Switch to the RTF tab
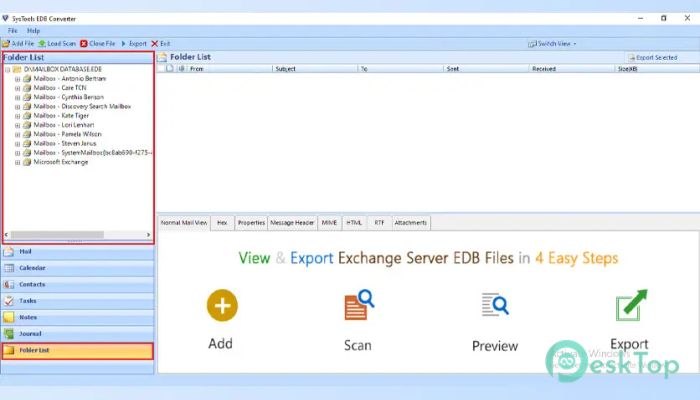This screenshot has width=700, height=400. click(x=379, y=223)
